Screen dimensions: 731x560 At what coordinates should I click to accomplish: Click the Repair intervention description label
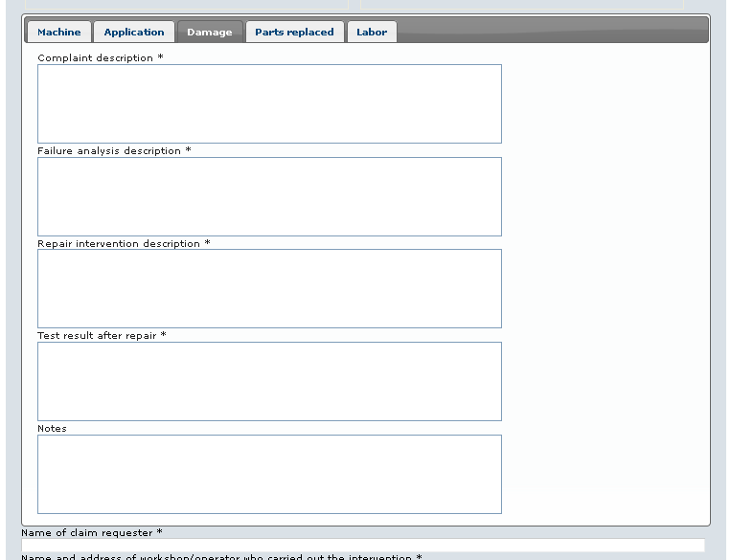pos(124,243)
